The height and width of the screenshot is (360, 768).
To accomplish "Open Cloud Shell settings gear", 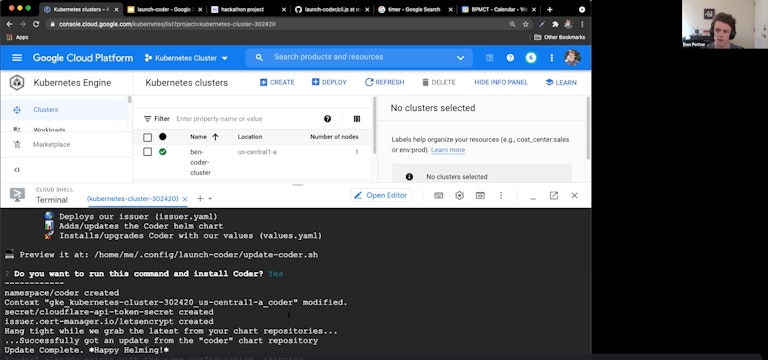I will coord(459,195).
